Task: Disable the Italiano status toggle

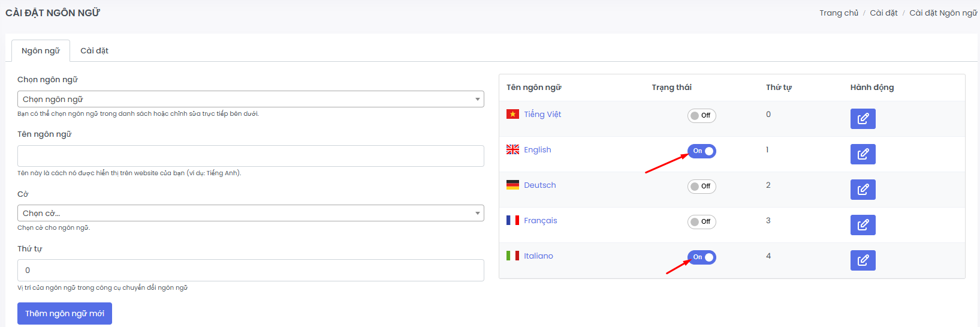Action: tap(701, 257)
